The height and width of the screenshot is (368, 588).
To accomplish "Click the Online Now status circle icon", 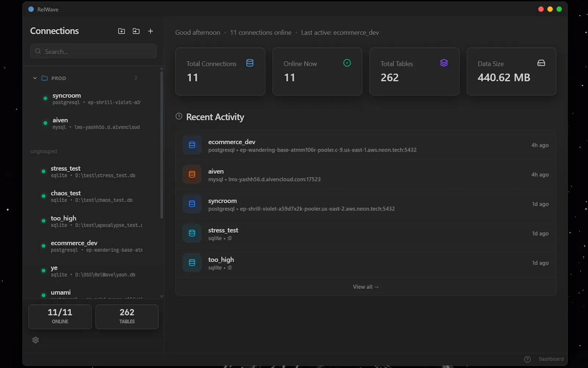I will point(347,63).
